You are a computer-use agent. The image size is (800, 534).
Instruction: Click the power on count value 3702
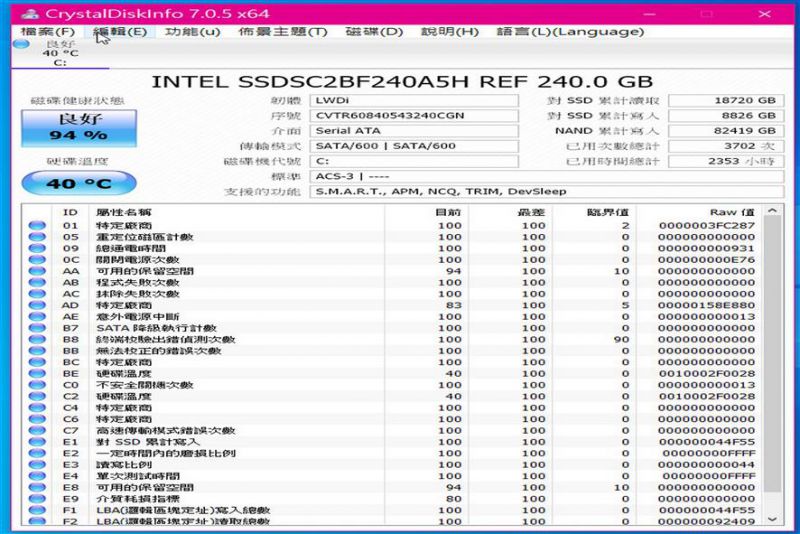pyautogui.click(x=726, y=146)
